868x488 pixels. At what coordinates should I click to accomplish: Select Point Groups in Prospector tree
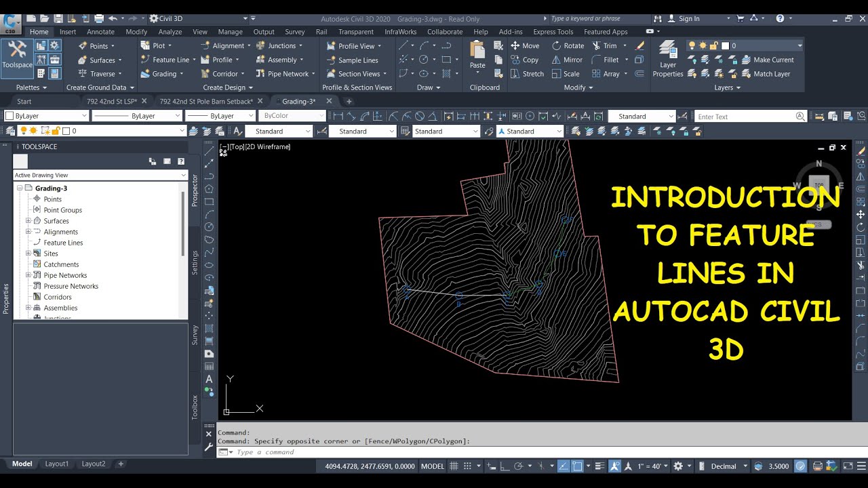[62, 210]
